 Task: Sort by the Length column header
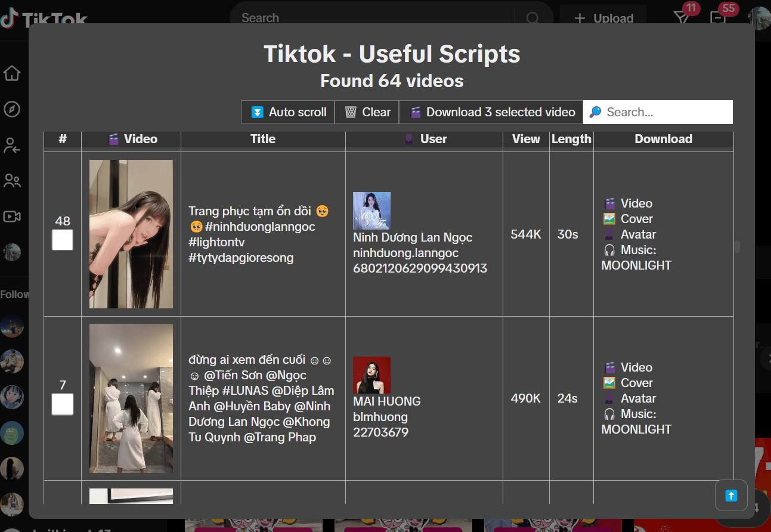pyautogui.click(x=571, y=139)
